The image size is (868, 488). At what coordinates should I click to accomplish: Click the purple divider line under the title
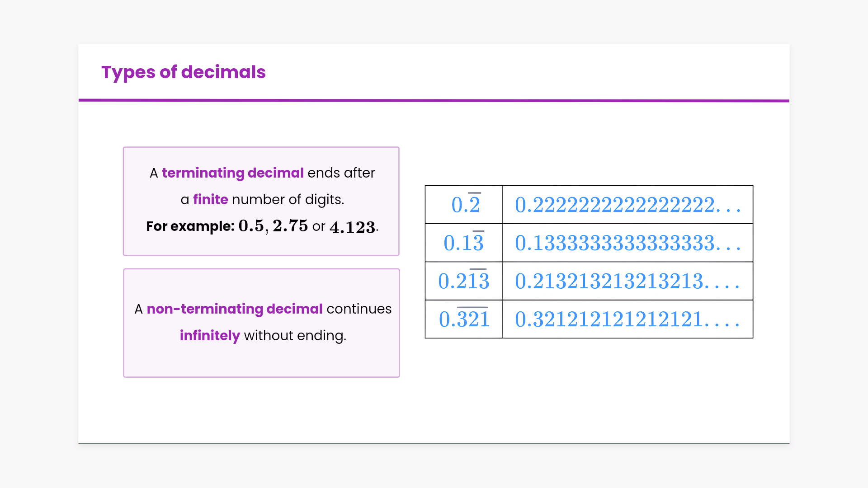click(434, 100)
